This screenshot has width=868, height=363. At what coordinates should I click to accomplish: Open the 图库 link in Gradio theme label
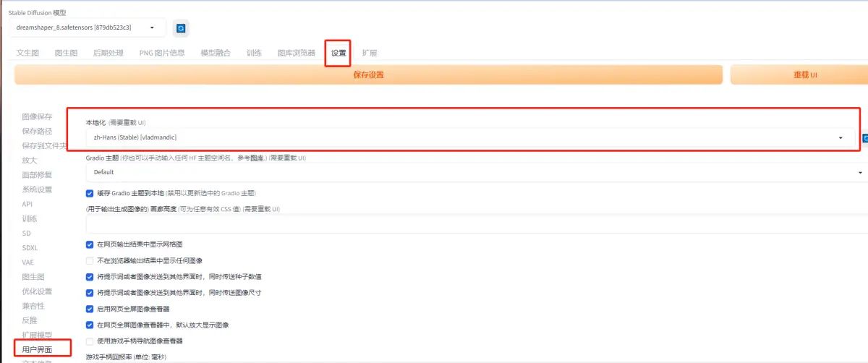256,158
